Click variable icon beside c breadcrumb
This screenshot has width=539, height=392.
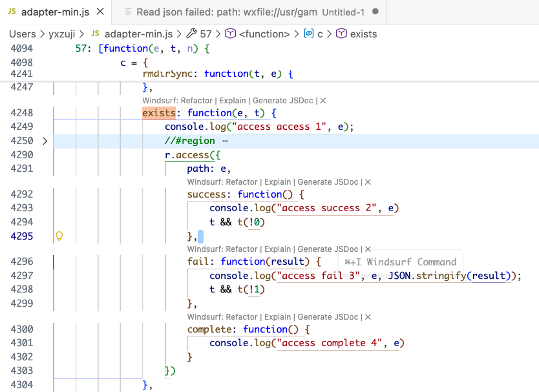[309, 34]
